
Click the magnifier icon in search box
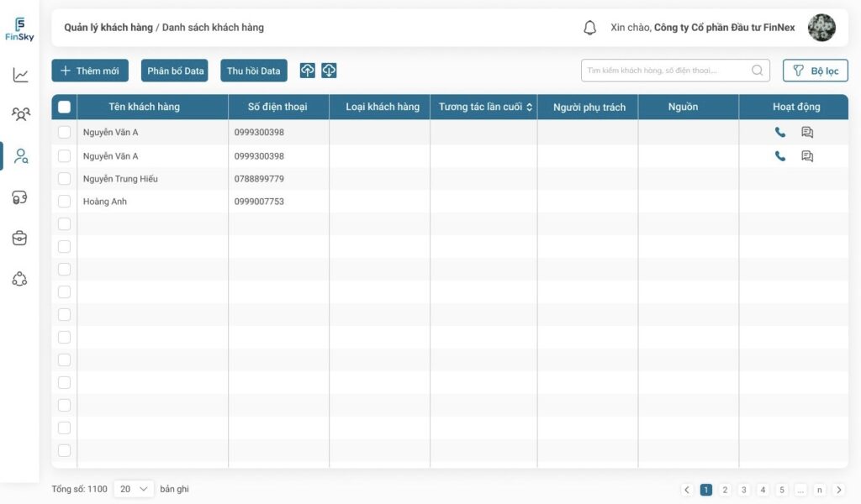click(758, 71)
